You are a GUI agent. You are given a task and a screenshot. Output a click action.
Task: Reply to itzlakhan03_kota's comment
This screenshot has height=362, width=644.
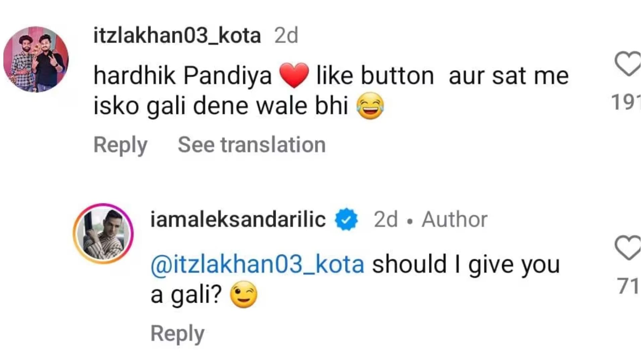(120, 145)
